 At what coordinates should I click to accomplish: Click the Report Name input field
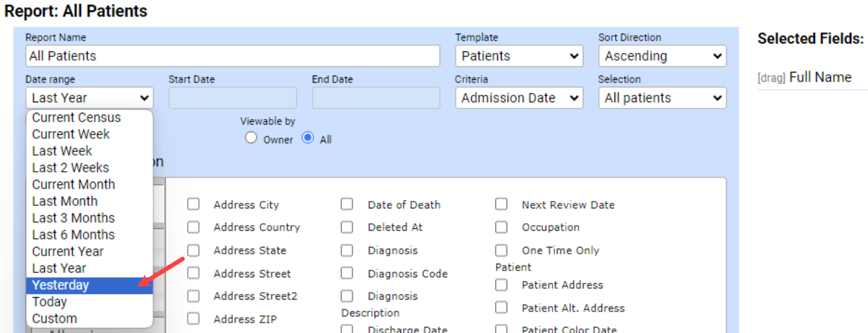point(232,56)
